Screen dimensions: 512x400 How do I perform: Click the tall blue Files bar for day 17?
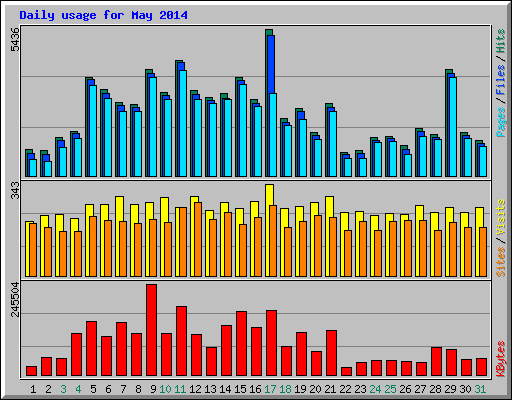coord(271,64)
